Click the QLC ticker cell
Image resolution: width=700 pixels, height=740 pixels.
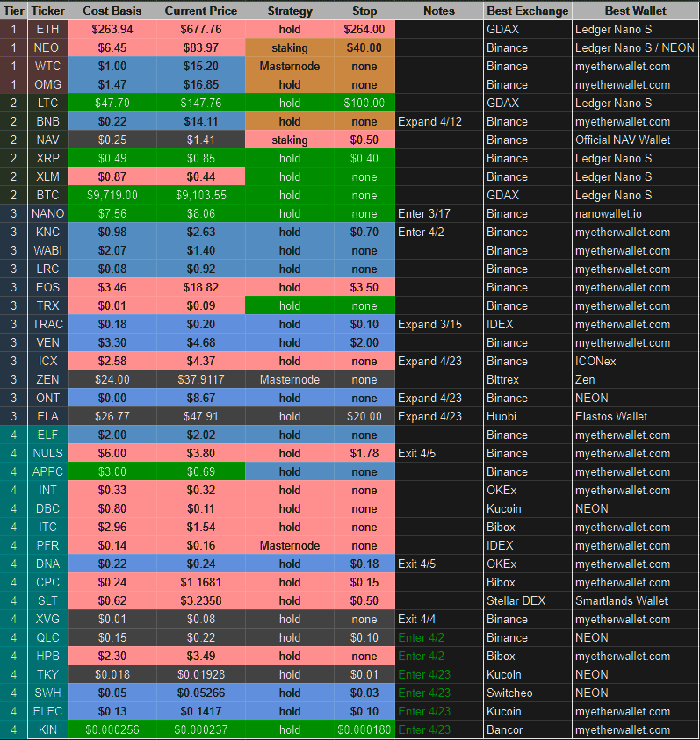point(47,637)
